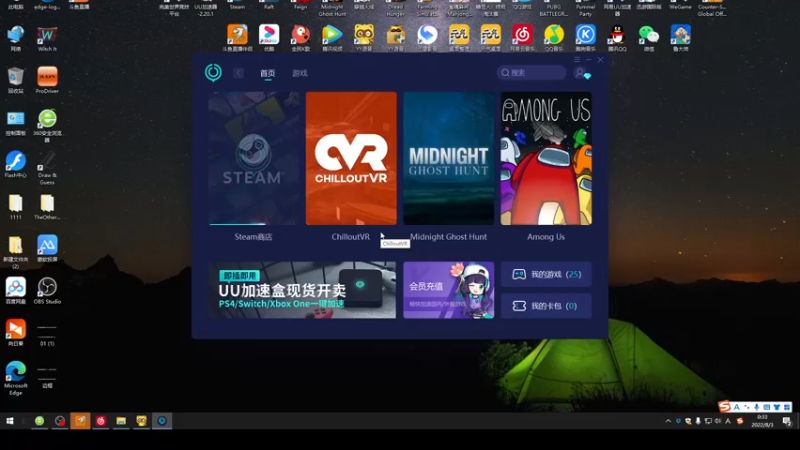Screen dimensions: 800x450
Task: Select the OBS Studio desktop shortcut
Action: pyautogui.click(x=47, y=291)
